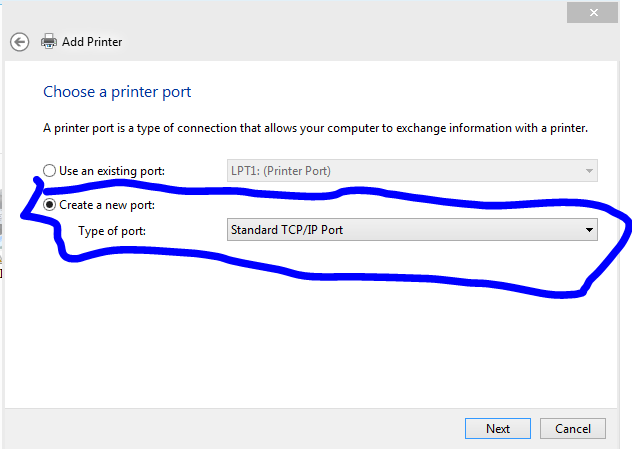The image size is (632, 449).
Task: Select the Use an existing port radio circle
Action: pos(49,171)
